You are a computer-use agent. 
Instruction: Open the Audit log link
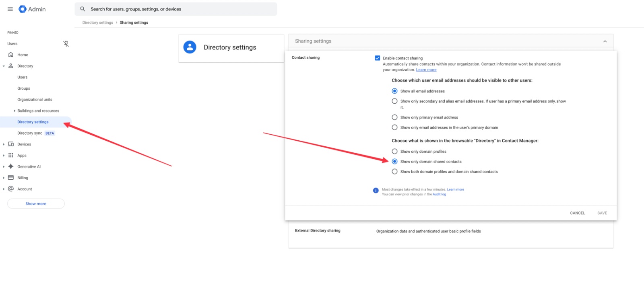click(x=439, y=194)
